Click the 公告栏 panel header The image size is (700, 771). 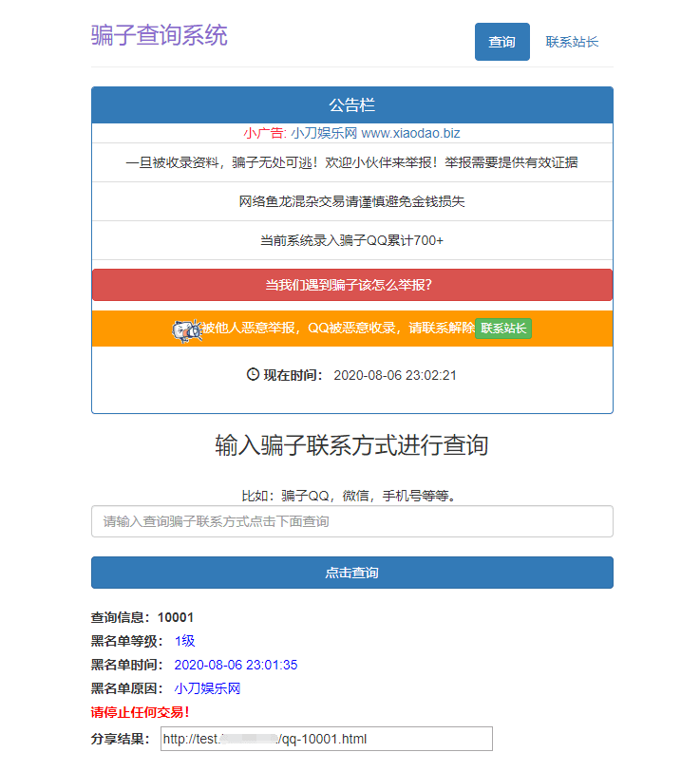coord(351,105)
